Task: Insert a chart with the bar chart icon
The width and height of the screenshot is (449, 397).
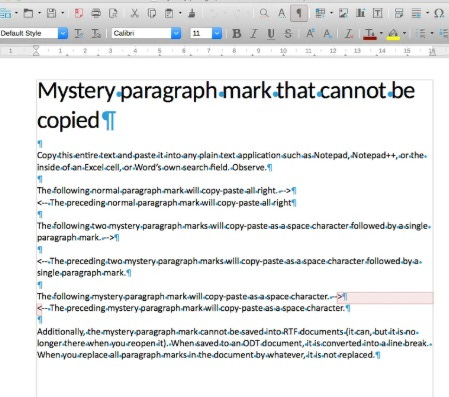Action: (x=360, y=13)
